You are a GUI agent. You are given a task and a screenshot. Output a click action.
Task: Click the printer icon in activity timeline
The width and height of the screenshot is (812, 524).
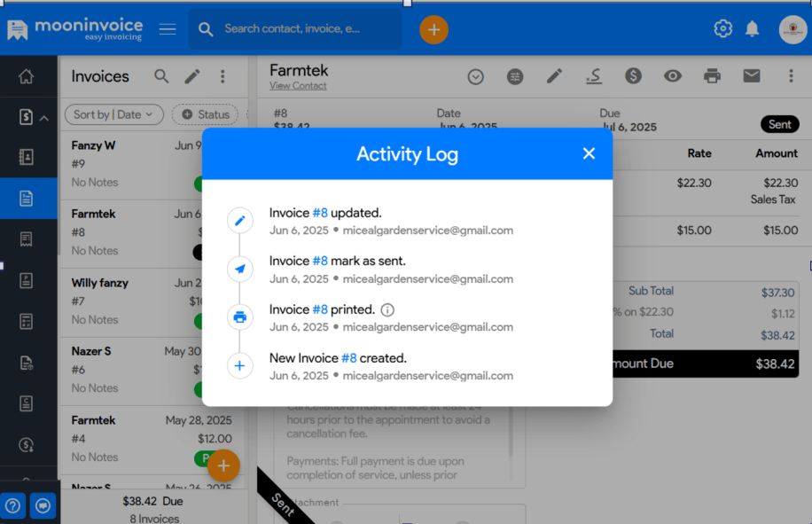[x=239, y=317]
